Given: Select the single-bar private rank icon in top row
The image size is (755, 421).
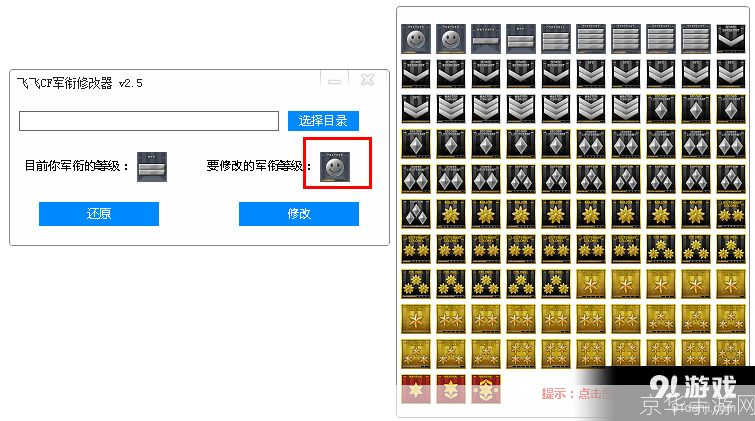Looking at the screenshot, I should tap(486, 39).
